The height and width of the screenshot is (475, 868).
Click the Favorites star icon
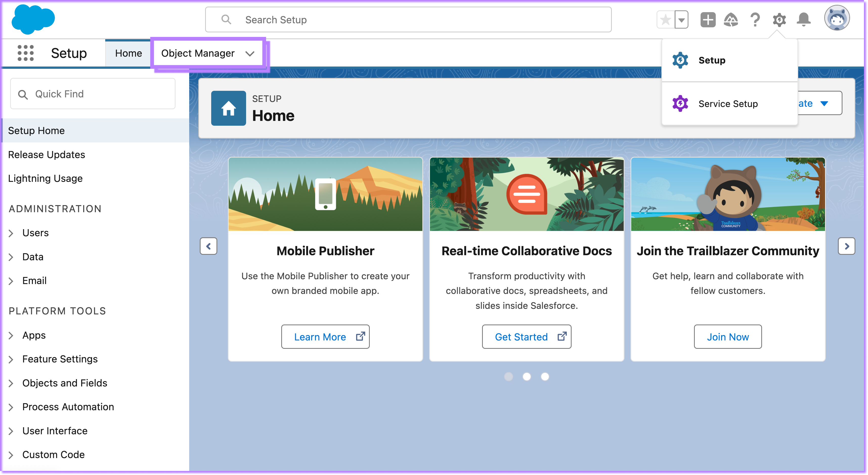pos(665,20)
